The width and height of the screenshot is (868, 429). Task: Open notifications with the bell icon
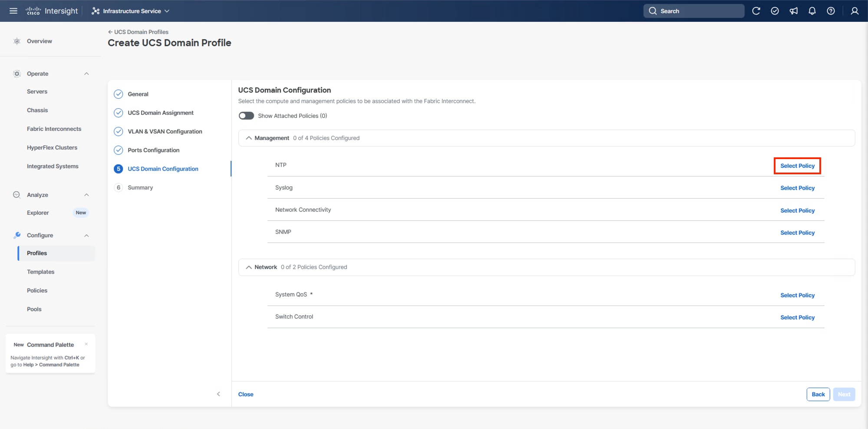pyautogui.click(x=812, y=11)
